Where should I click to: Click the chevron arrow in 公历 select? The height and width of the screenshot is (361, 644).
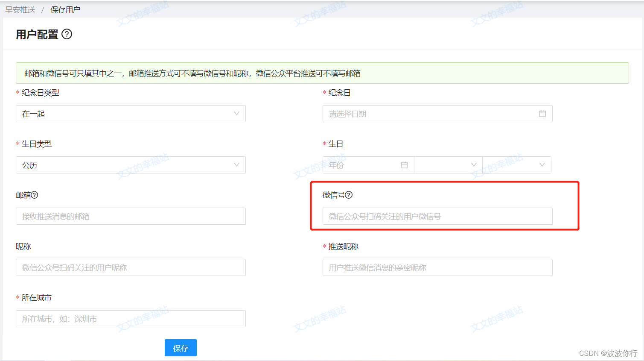[236, 165]
